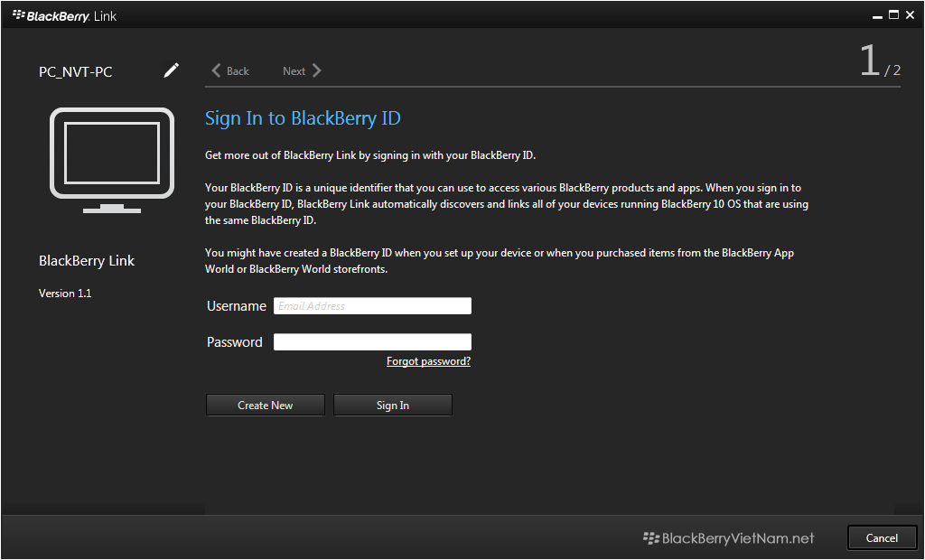Select the PC_NVT-PC computer name

tap(76, 72)
